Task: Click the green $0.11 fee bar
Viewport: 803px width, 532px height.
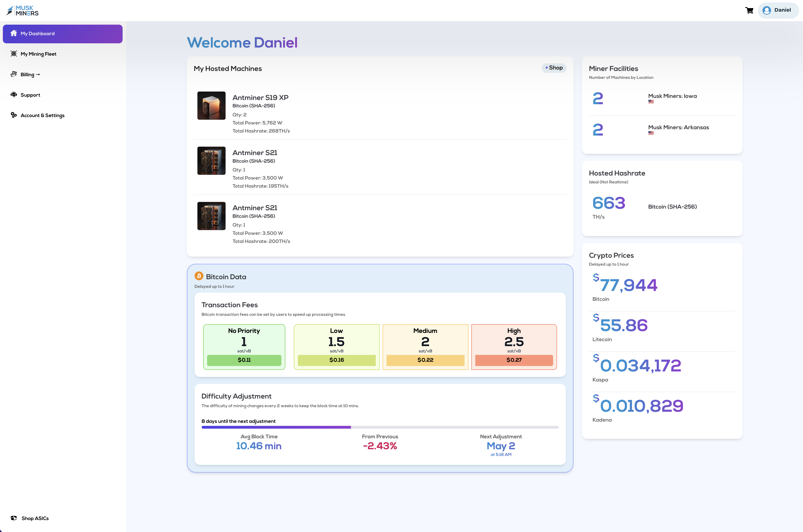Action: (x=244, y=360)
